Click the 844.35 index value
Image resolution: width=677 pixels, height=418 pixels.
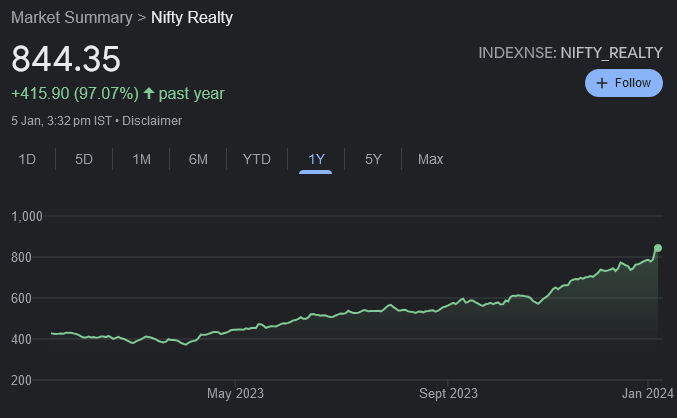click(66, 58)
